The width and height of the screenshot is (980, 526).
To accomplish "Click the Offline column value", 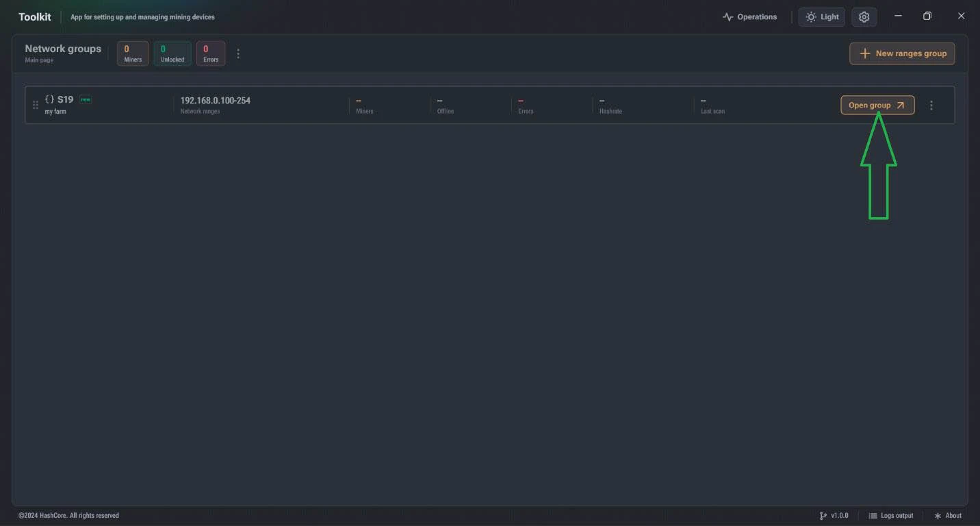I will [x=439, y=101].
